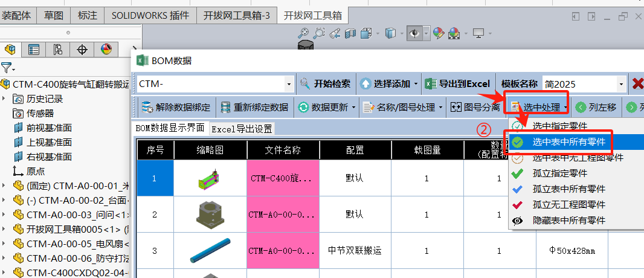Click the Edit Appearance color ball icon
The image size is (644, 278).
point(439,33)
